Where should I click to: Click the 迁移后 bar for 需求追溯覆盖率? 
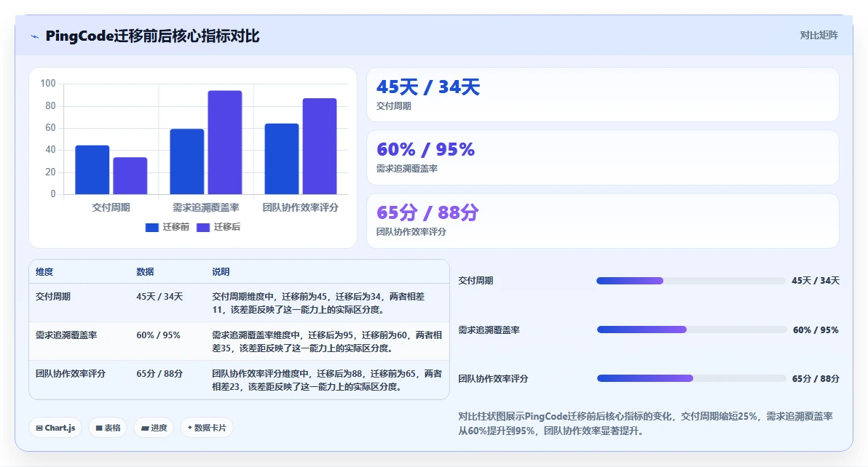pyautogui.click(x=225, y=143)
